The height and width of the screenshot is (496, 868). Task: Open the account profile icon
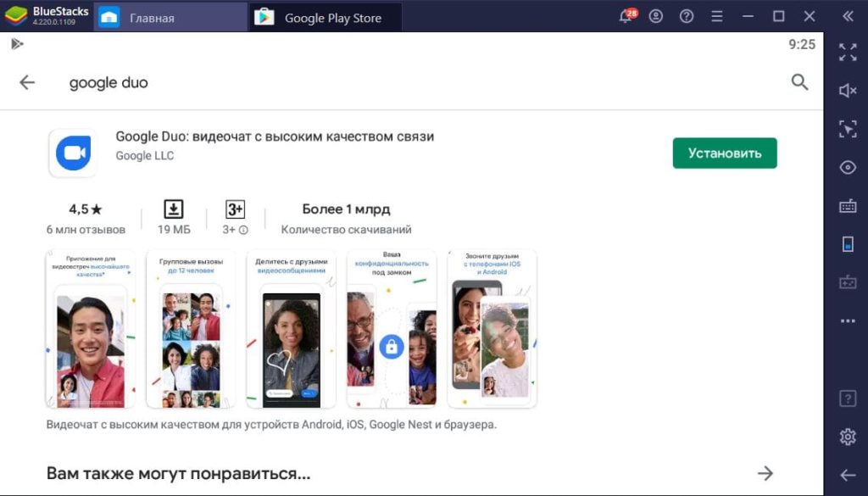coord(656,17)
